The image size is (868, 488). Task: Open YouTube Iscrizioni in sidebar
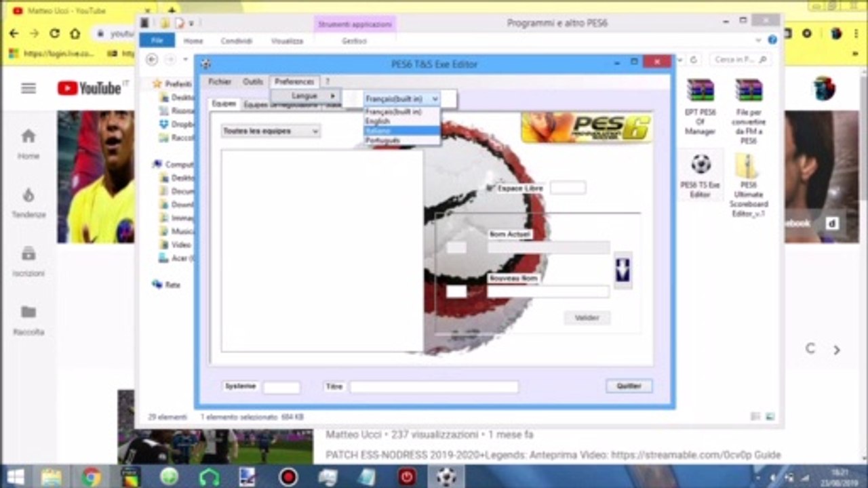coord(28,262)
